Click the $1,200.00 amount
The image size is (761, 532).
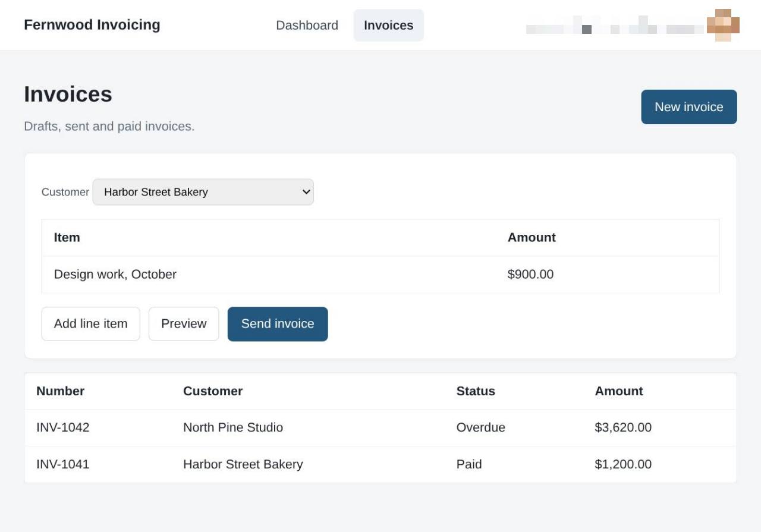pyautogui.click(x=623, y=464)
